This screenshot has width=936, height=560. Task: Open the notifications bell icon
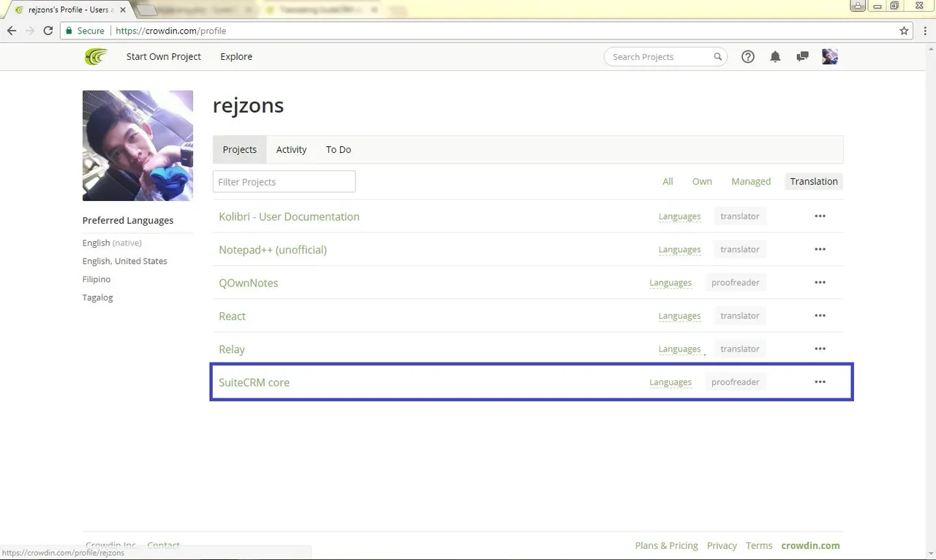(775, 56)
